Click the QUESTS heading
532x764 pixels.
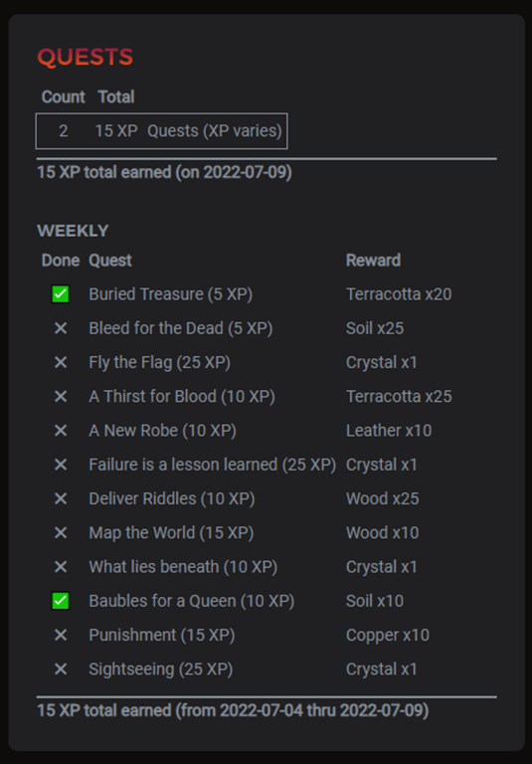86,58
